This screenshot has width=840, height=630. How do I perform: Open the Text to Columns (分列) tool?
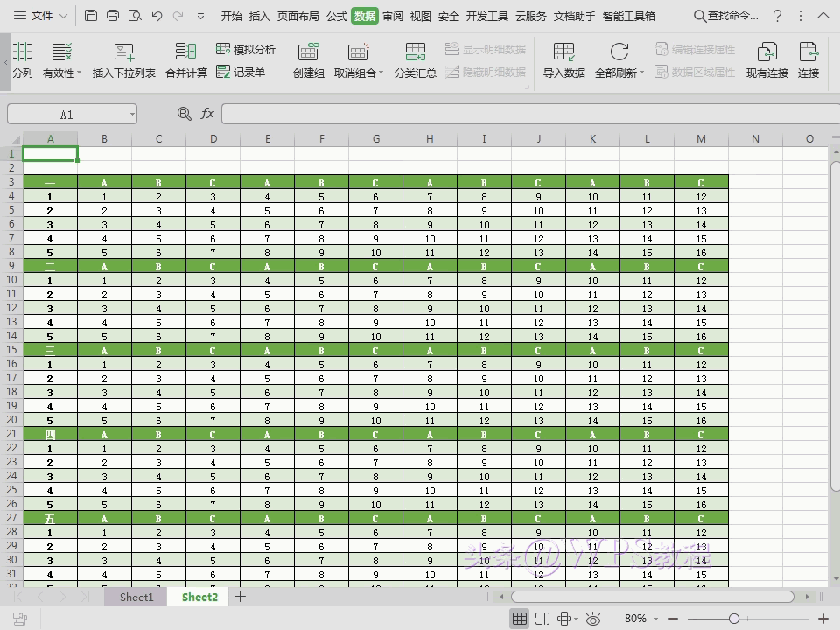pos(23,60)
